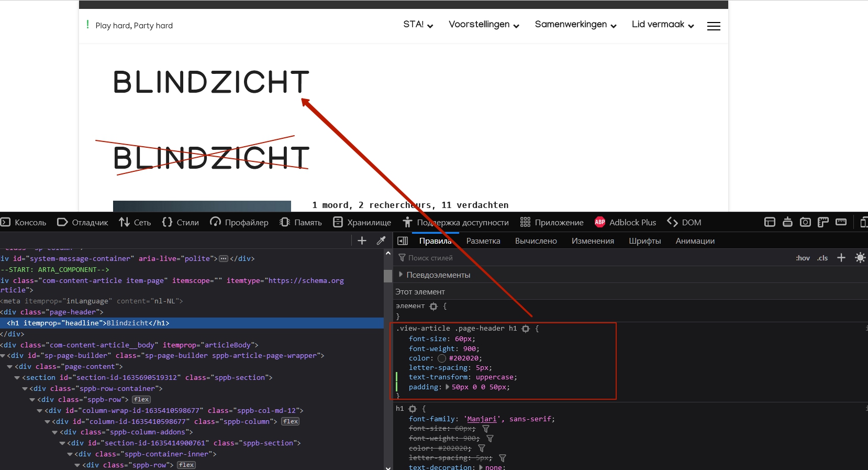The image size is (868, 470).
Task: Click the add new style rule plus icon
Action: (841, 257)
